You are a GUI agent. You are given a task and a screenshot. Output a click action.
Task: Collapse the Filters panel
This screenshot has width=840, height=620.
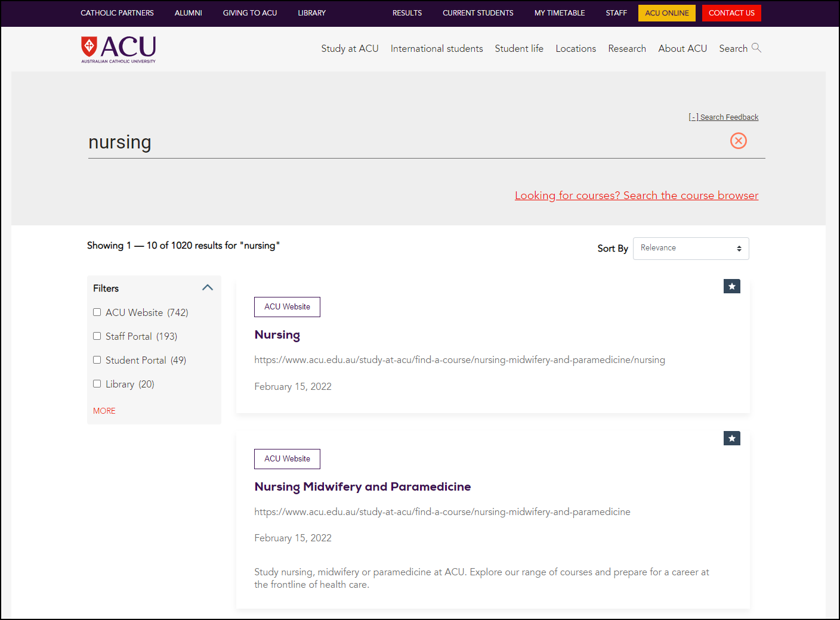pyautogui.click(x=207, y=287)
